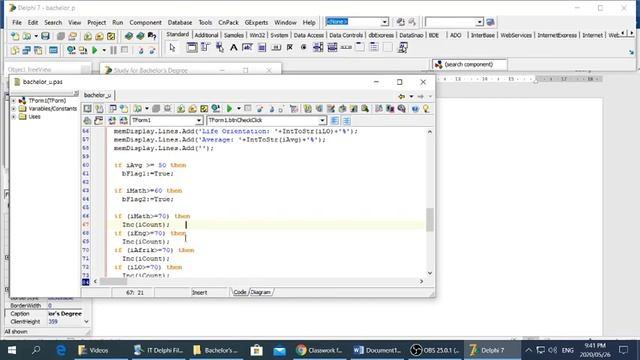
Task: Click the back navigation arrow in editor
Action: tap(402, 96)
